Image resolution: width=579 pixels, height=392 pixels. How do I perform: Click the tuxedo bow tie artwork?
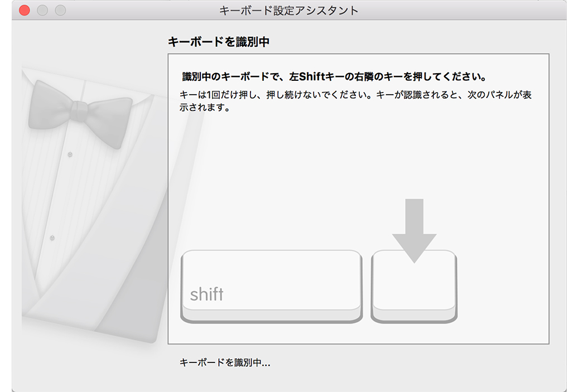coord(80,114)
